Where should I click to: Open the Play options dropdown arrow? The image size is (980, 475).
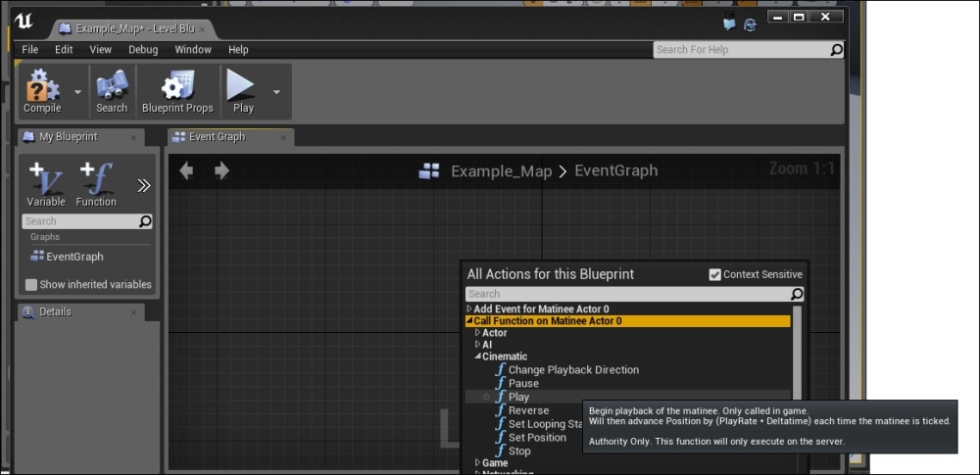276,92
